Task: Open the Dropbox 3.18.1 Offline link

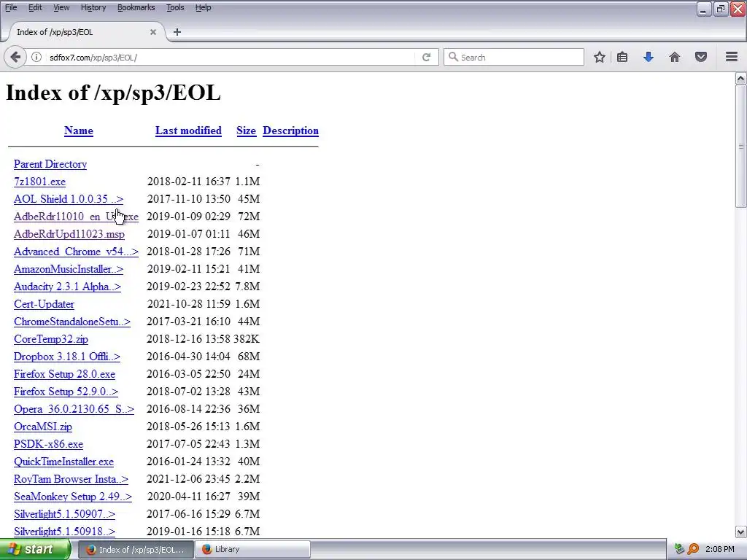Action: click(66, 357)
